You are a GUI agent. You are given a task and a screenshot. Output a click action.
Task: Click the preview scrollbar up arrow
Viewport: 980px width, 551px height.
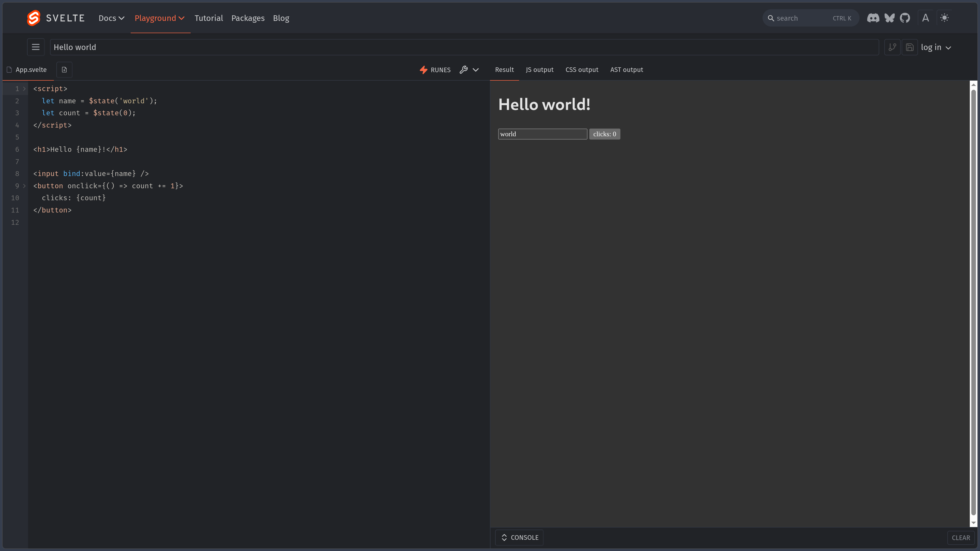click(x=974, y=84)
